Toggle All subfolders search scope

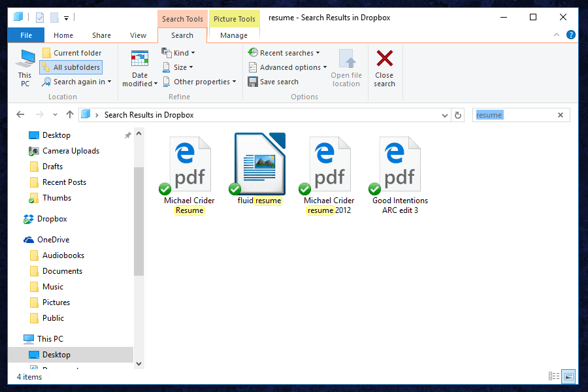[71, 67]
